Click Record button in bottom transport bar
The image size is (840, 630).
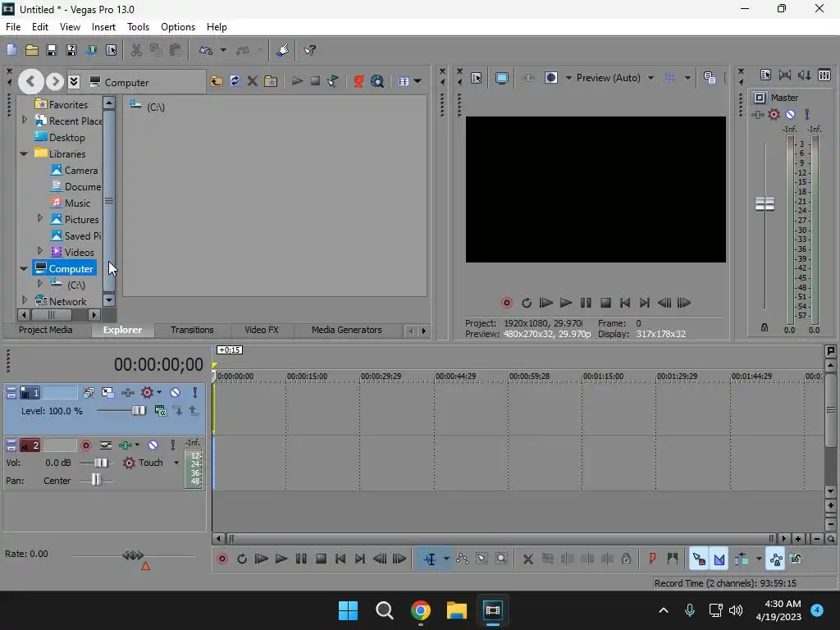(222, 559)
